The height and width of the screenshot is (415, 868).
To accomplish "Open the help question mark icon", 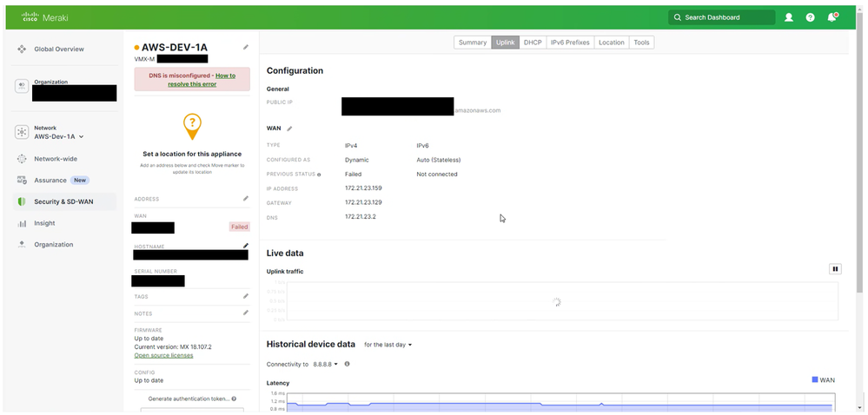I will pyautogui.click(x=811, y=17).
